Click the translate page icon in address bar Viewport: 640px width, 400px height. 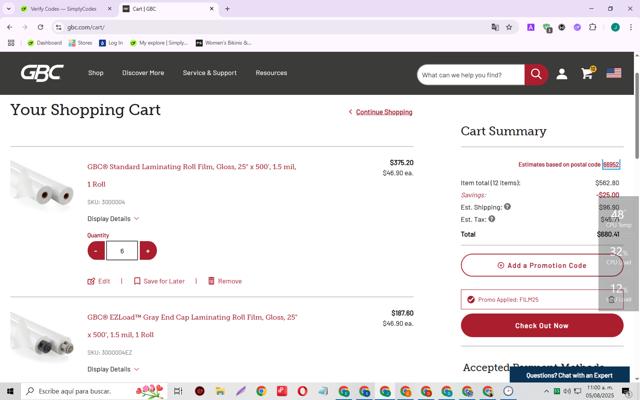[495, 27]
